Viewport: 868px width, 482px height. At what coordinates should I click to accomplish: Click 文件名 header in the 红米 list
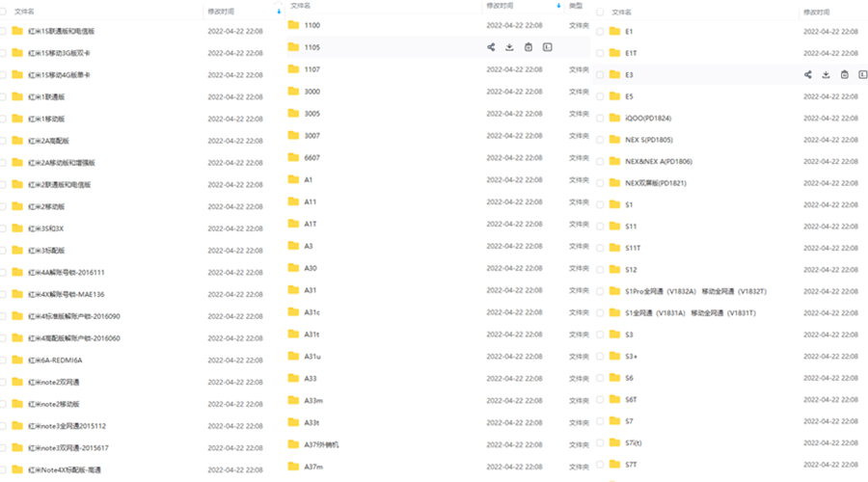[x=24, y=11]
